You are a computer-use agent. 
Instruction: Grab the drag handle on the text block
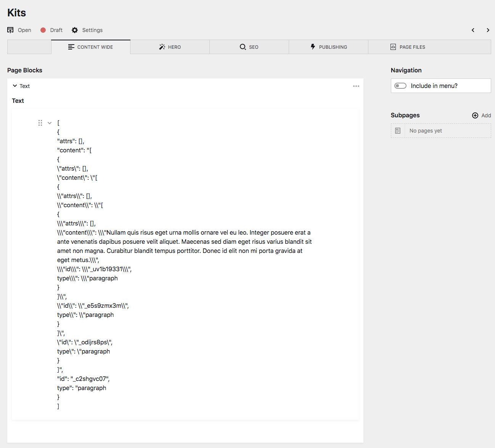(x=40, y=123)
